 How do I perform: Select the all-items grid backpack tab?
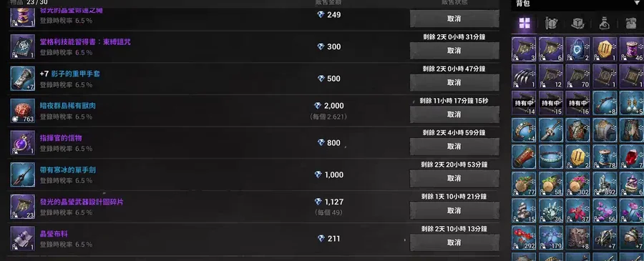(x=524, y=23)
